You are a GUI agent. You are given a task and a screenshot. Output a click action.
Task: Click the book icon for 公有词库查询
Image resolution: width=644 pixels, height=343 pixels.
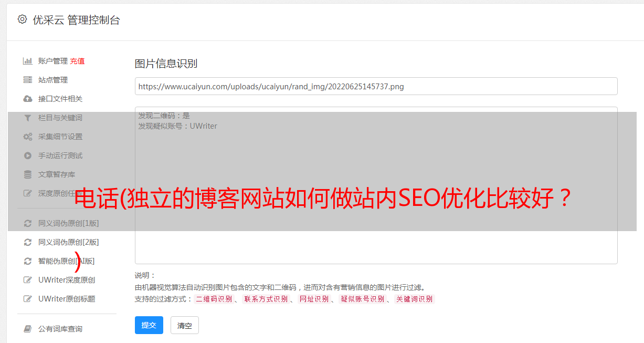28,329
